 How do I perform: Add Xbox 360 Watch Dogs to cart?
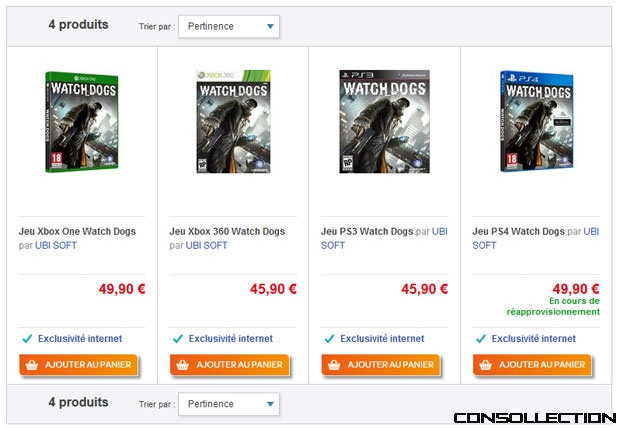230,365
